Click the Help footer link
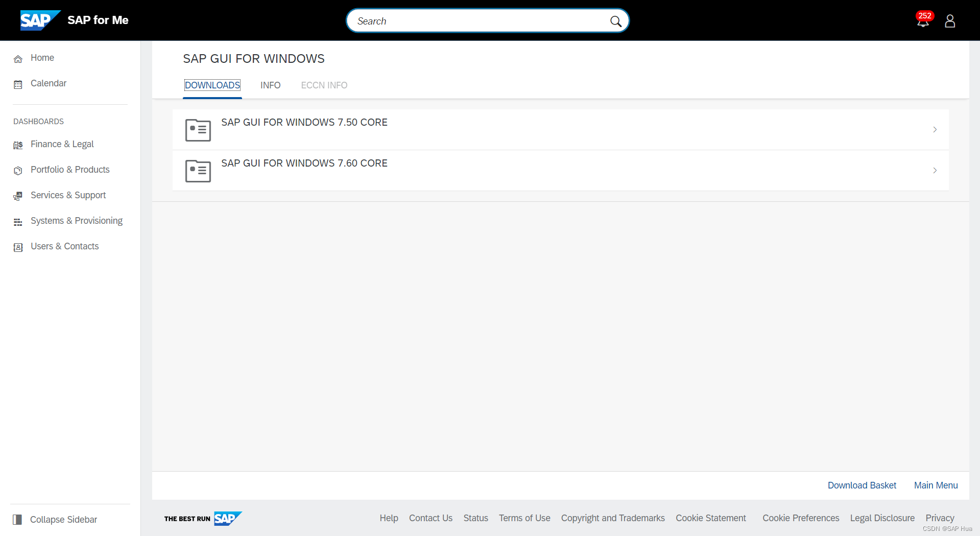Viewport: 980px width, 536px height. 389,518
